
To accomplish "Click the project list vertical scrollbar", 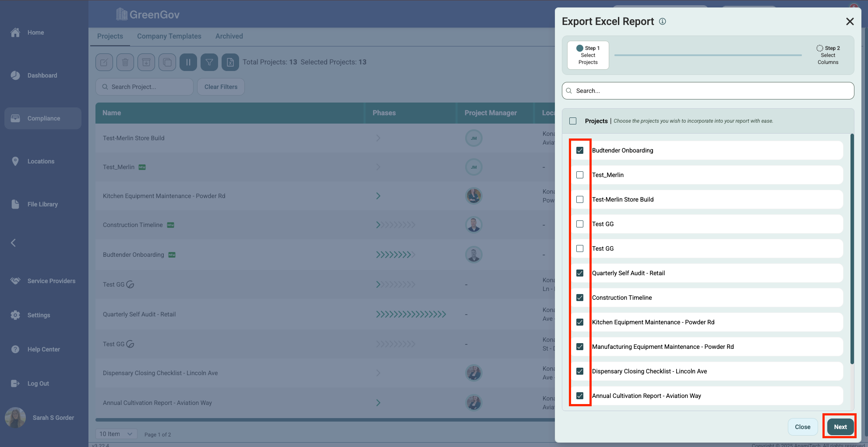I will point(852,250).
